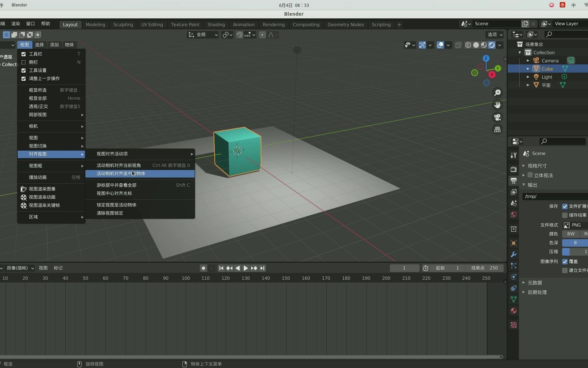Screen dimensions: 588x368
Task: Open the Render Properties tab
Action: coord(513,169)
